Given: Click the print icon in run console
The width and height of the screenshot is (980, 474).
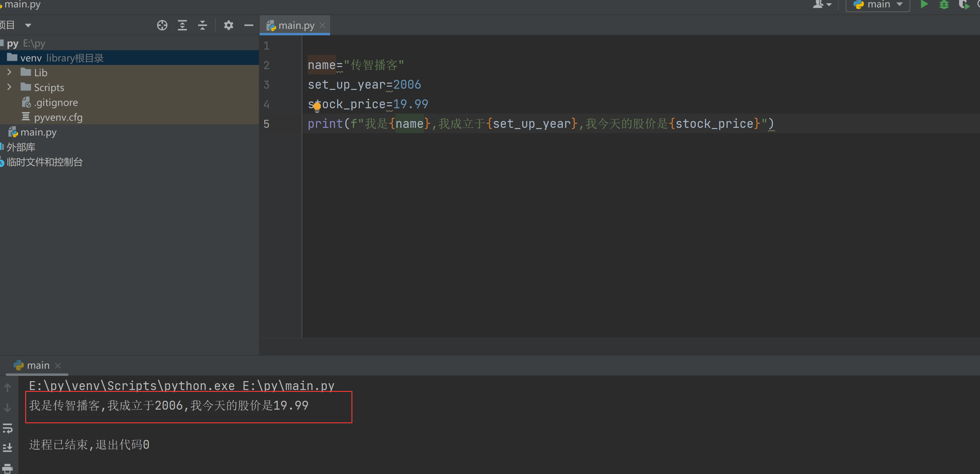Looking at the screenshot, I should point(8,468).
